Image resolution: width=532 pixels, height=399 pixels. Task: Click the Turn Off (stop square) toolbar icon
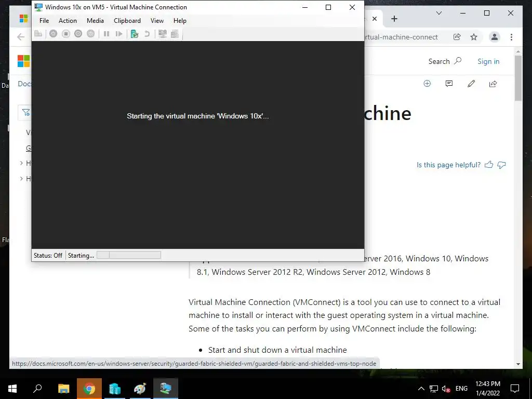pos(66,34)
